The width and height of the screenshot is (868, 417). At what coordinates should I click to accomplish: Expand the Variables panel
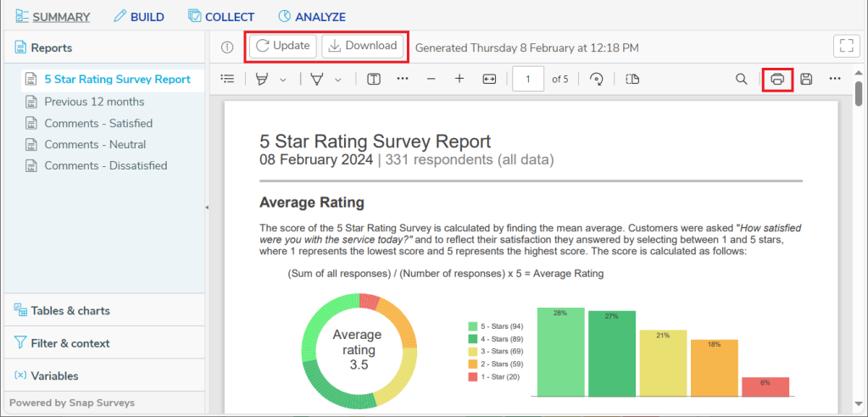tap(104, 376)
